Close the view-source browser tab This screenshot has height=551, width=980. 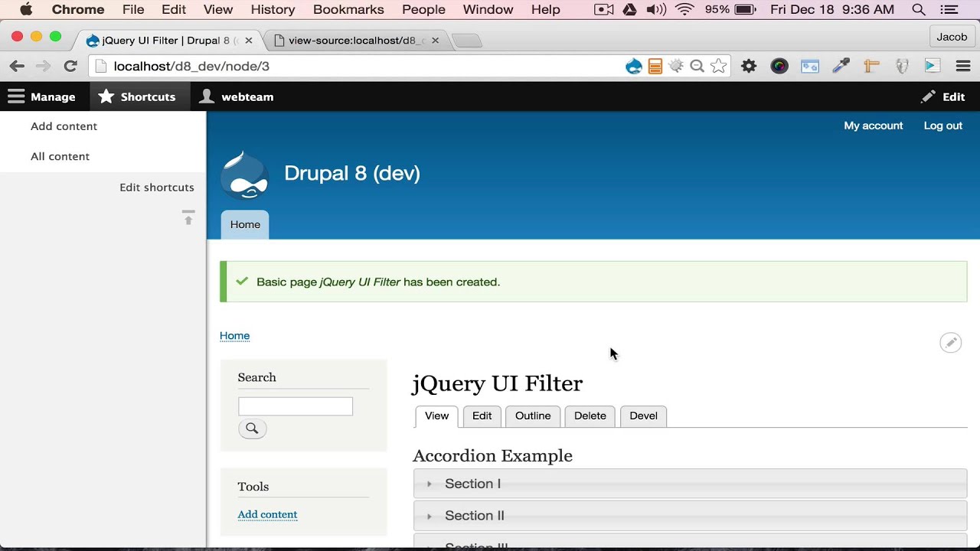tap(437, 41)
